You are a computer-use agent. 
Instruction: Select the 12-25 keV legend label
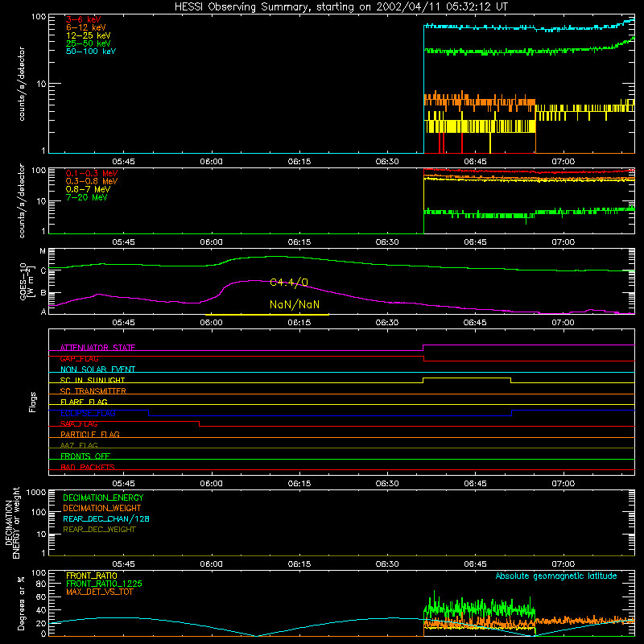[x=88, y=35]
